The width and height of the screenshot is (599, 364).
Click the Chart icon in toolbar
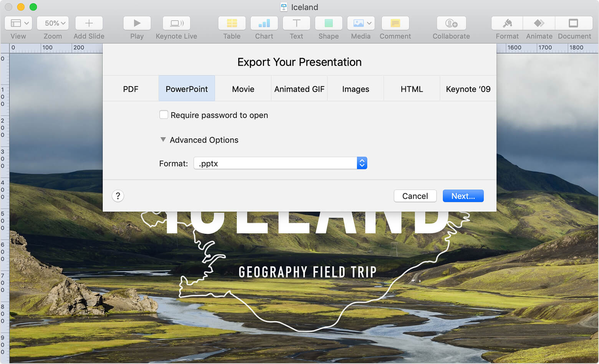click(x=264, y=23)
